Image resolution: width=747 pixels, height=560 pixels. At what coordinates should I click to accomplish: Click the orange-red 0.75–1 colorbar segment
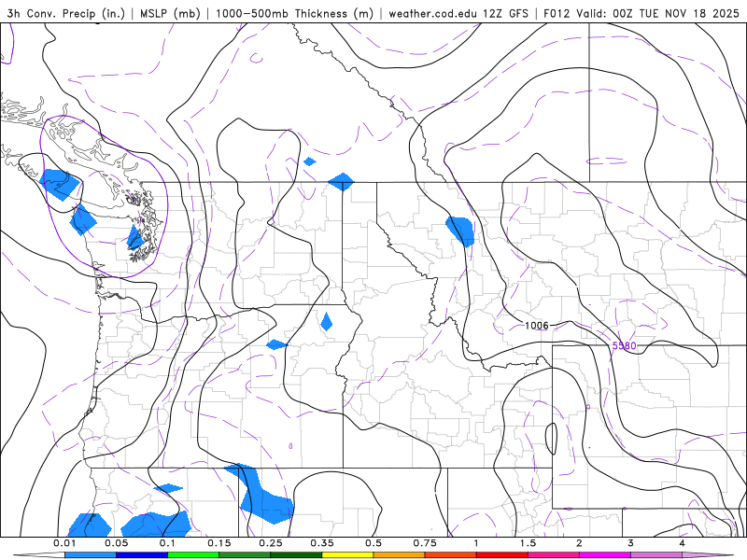tap(451, 555)
